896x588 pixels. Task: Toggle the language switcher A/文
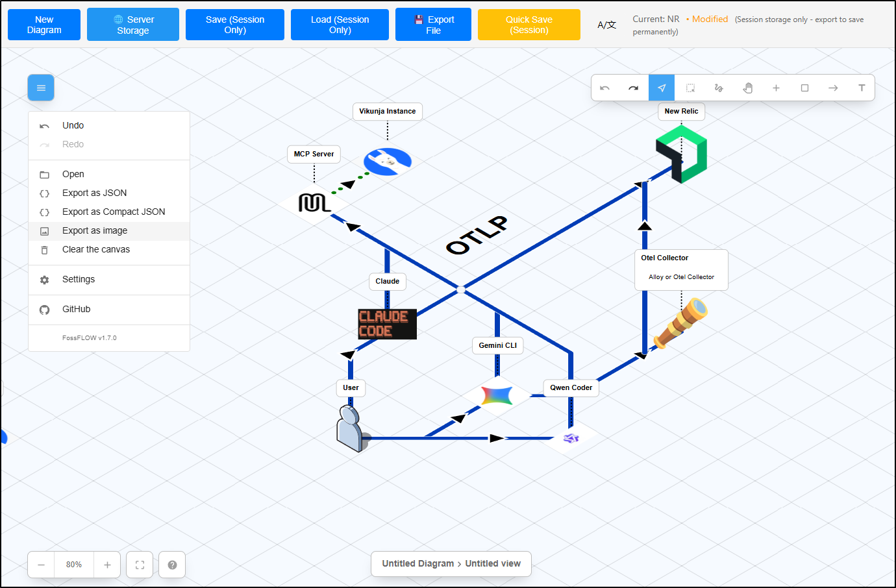click(x=606, y=25)
